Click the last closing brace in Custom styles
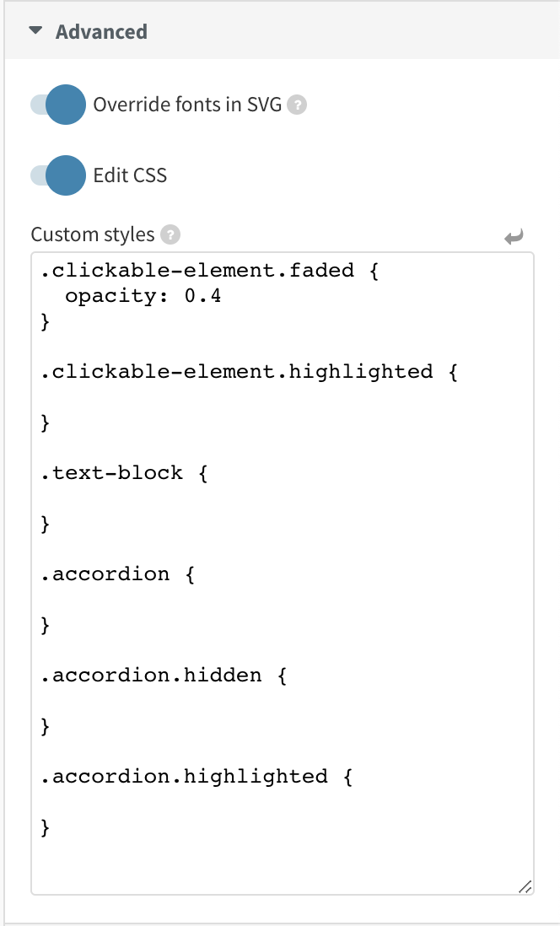560x926 pixels. [46, 827]
